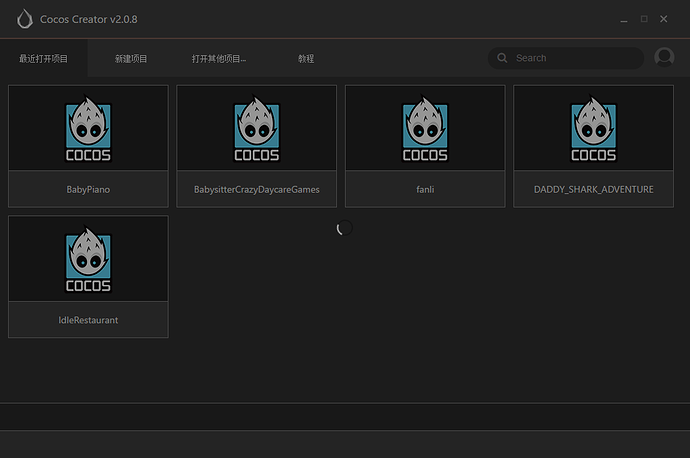The image size is (690, 458).
Task: Close the Cocos Creator window
Action: pyautogui.click(x=664, y=19)
